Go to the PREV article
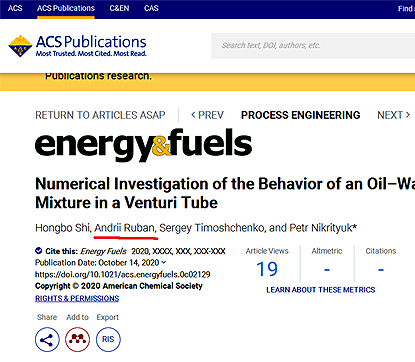 (x=207, y=115)
